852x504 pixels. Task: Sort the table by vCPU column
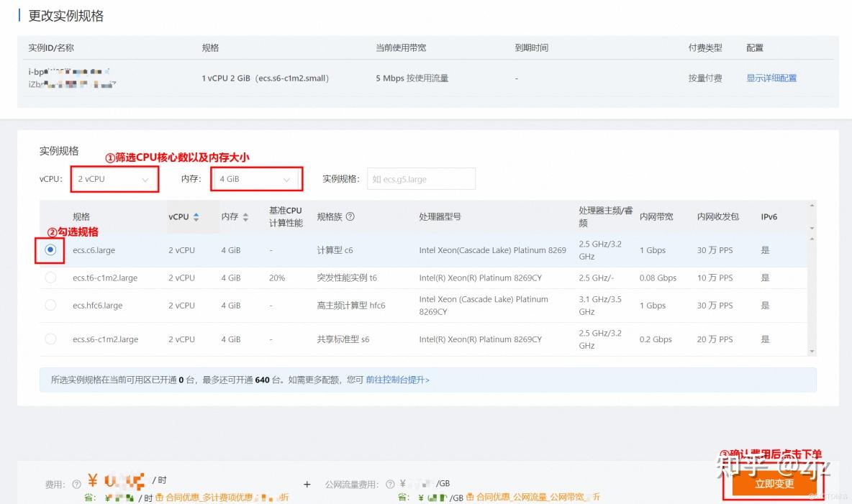196,216
